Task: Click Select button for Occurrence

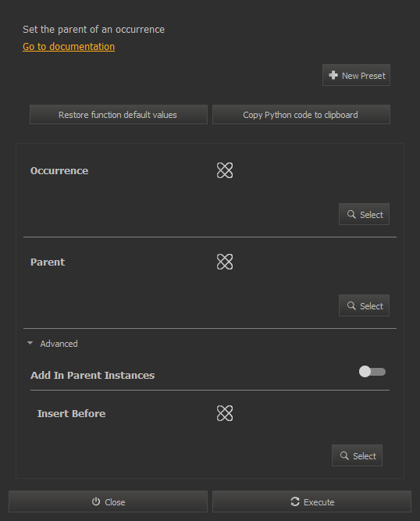Action: (365, 214)
